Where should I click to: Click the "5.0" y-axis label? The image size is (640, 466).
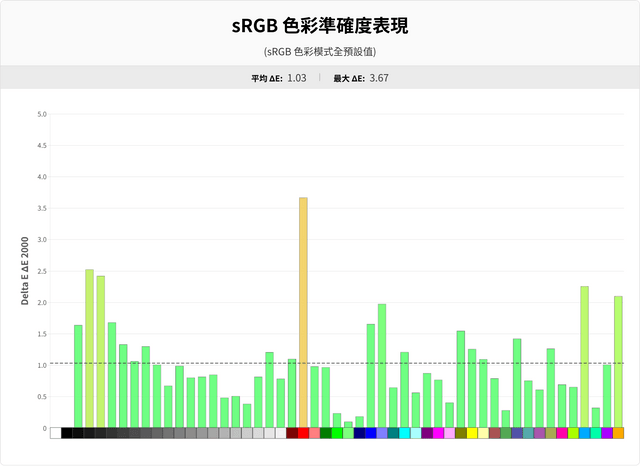pyautogui.click(x=42, y=114)
